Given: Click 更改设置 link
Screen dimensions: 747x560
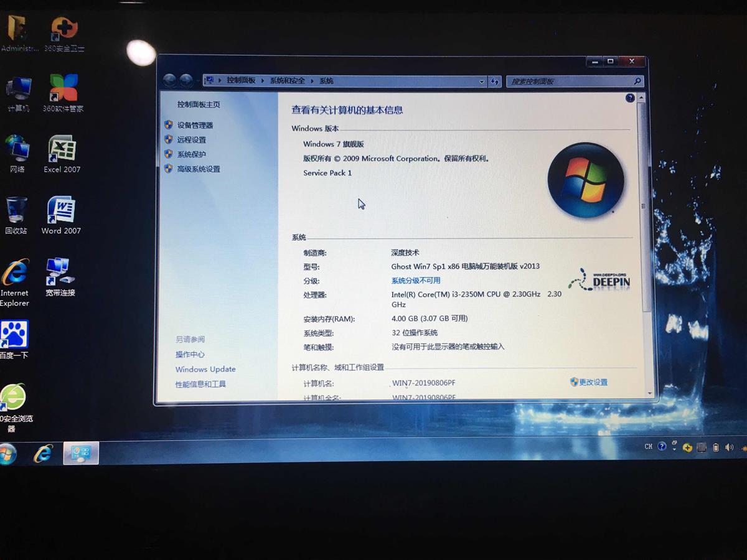Looking at the screenshot, I should pyautogui.click(x=593, y=382).
